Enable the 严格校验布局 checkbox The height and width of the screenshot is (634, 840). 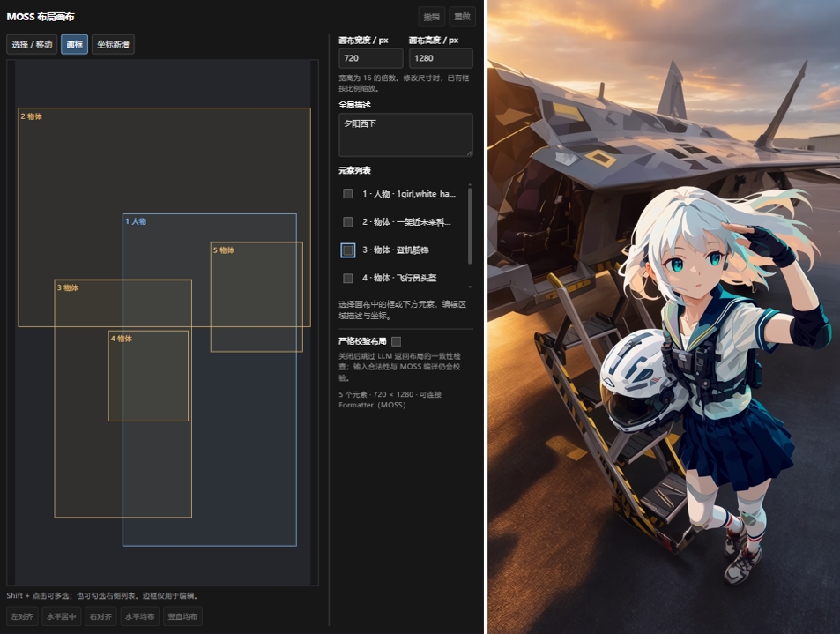coord(396,341)
